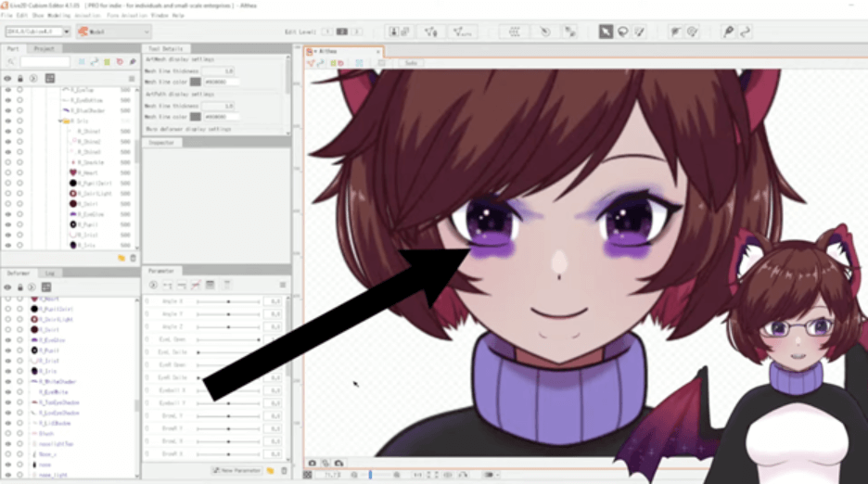Click the Brush selection tool icon
The width and height of the screenshot is (868, 484).
click(639, 32)
